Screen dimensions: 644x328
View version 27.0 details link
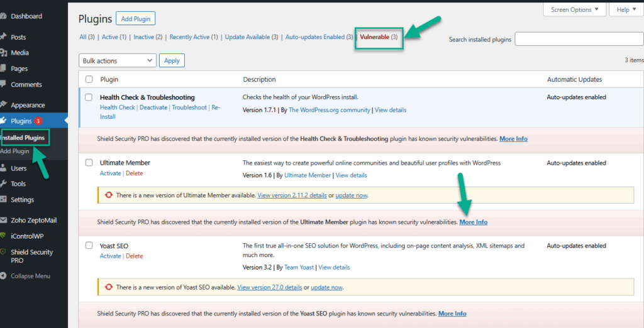tap(269, 287)
